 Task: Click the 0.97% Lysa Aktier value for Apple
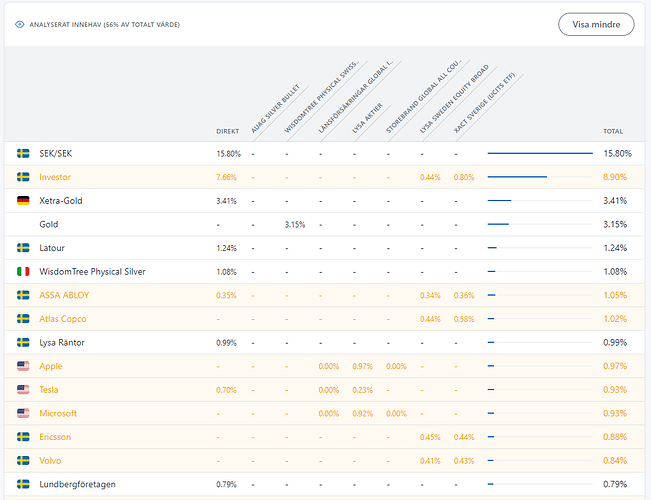pyautogui.click(x=362, y=366)
